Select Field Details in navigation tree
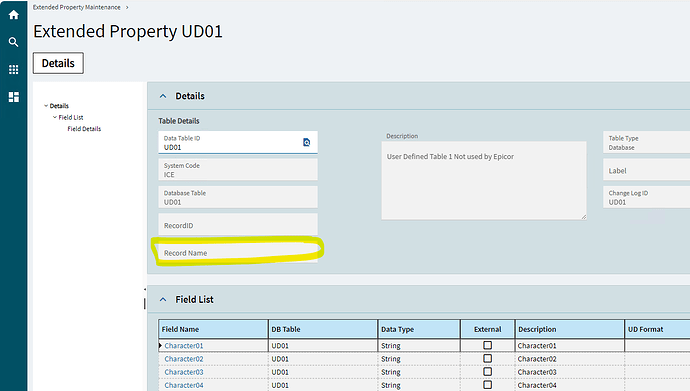Viewport: 690px width, 391px height. [x=84, y=129]
